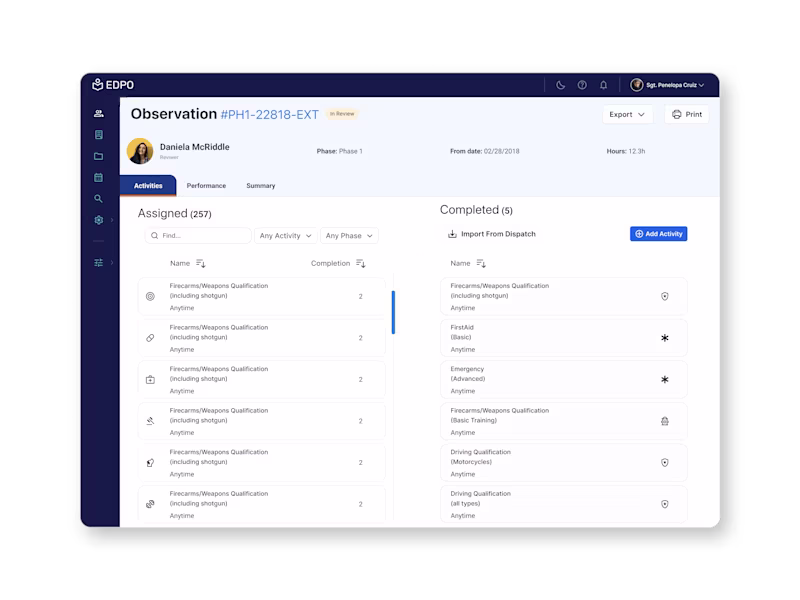Screen dimensions: 800x600
Task: Select Firearms/Weapons Qualification (Basic Training) activity
Action: tap(563, 421)
